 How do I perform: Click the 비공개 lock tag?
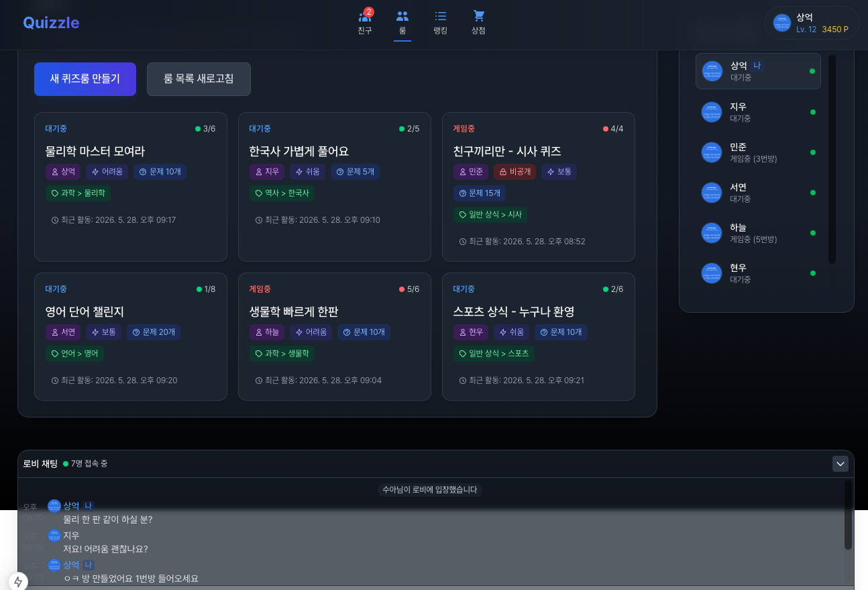[x=514, y=172]
